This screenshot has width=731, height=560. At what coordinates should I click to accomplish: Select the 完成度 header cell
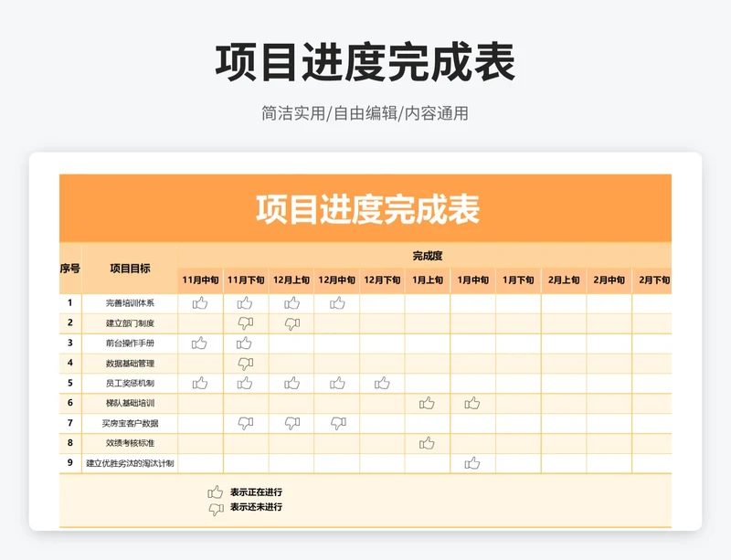coord(425,256)
